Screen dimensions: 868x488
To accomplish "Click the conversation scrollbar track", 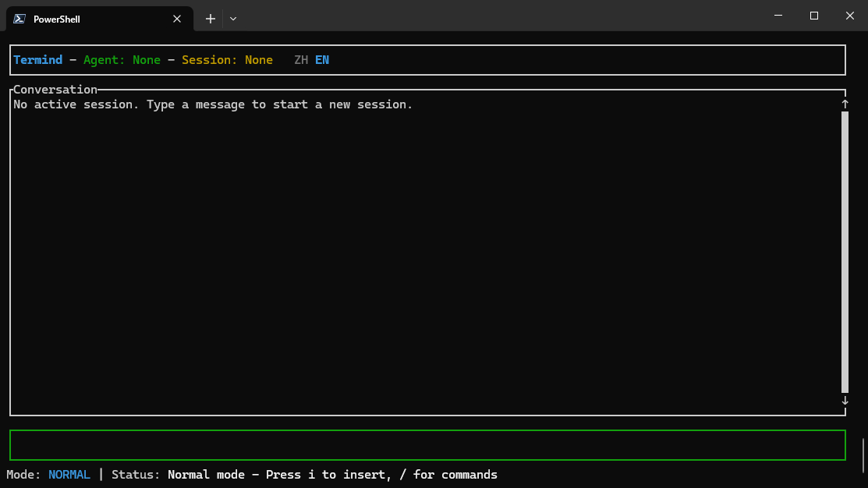I will tap(845, 251).
